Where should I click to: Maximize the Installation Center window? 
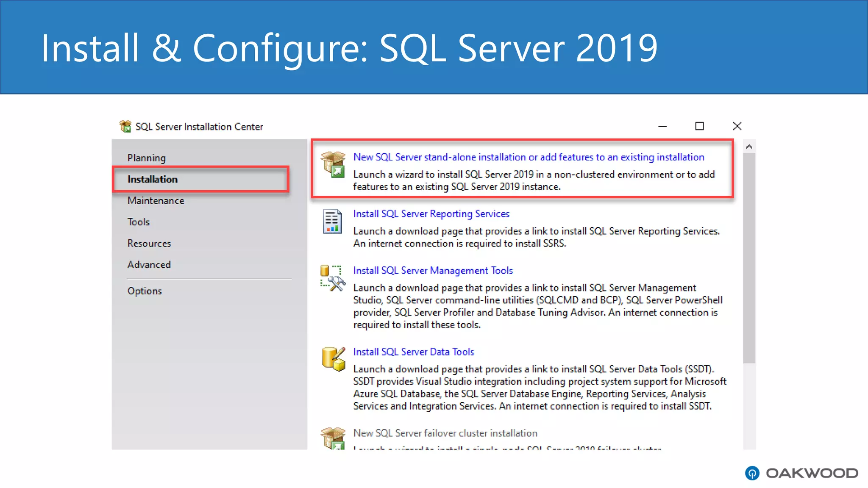pyautogui.click(x=699, y=126)
